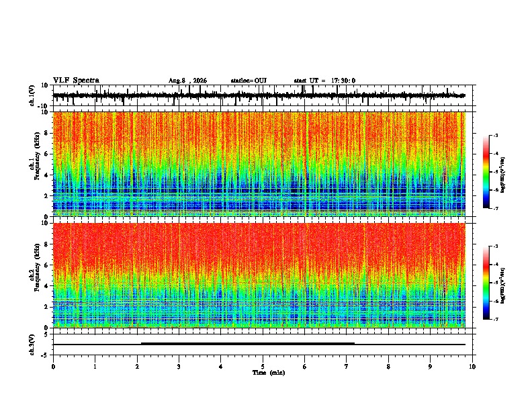Click the '0' tick on time axis
The width and height of the screenshot is (532, 411).
coord(53,367)
